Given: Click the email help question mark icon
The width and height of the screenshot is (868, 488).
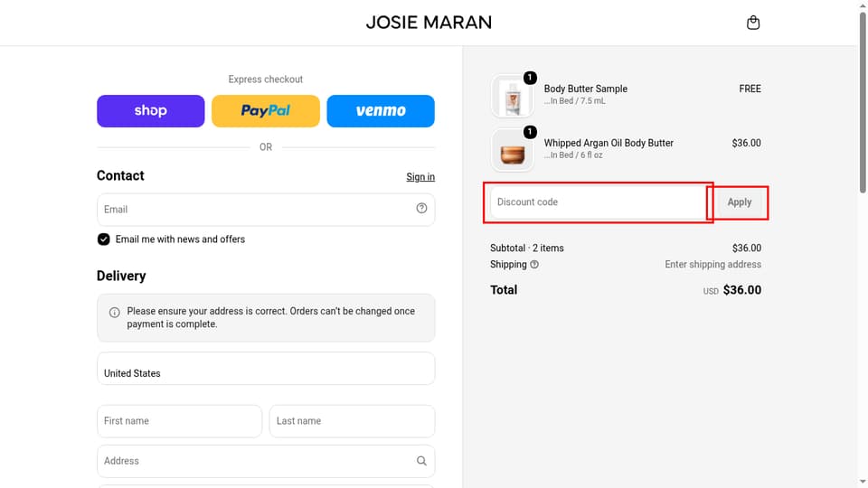Looking at the screenshot, I should click(x=422, y=208).
